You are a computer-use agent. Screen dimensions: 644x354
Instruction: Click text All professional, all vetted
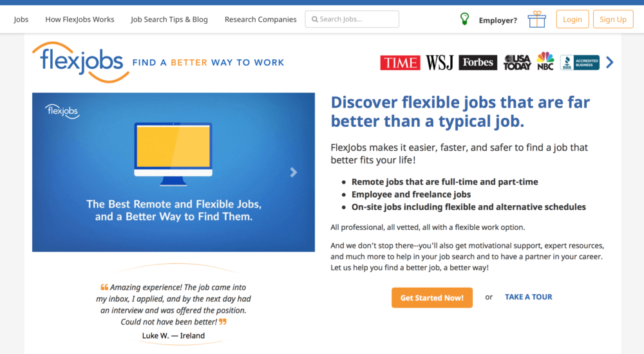[428, 227]
